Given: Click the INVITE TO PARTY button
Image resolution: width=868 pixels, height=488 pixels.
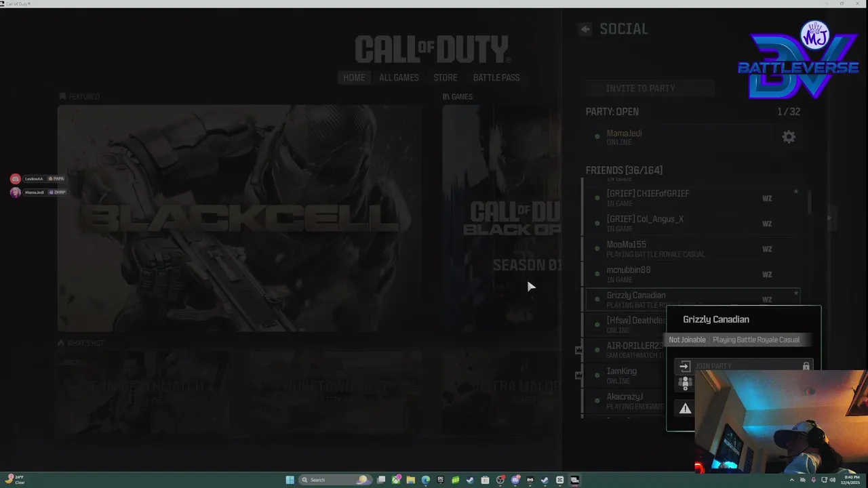Looking at the screenshot, I should (650, 88).
